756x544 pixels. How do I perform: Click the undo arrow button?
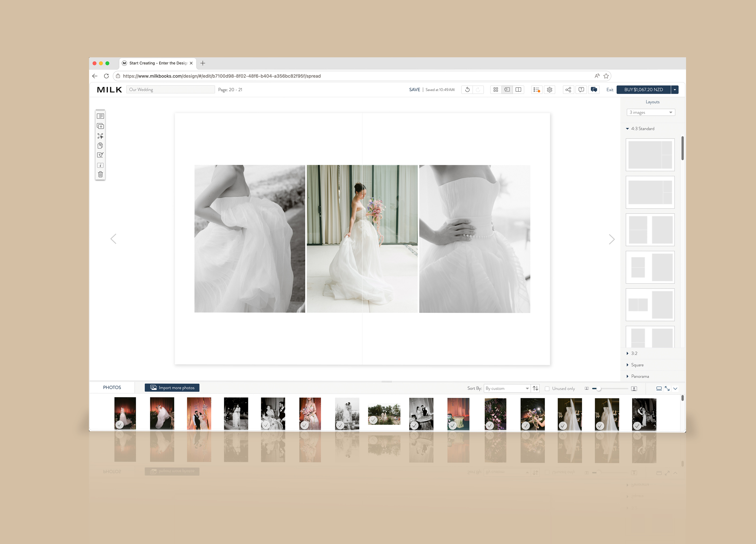[x=467, y=90]
